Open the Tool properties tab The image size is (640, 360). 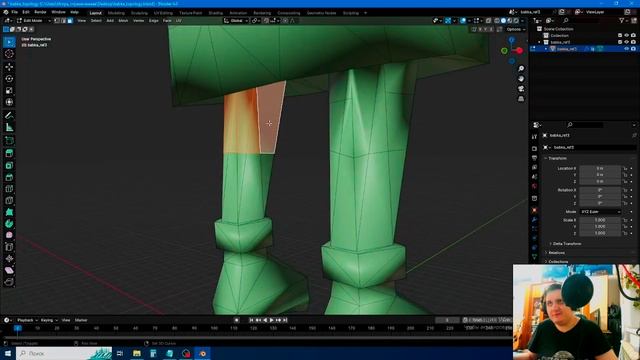point(534,137)
